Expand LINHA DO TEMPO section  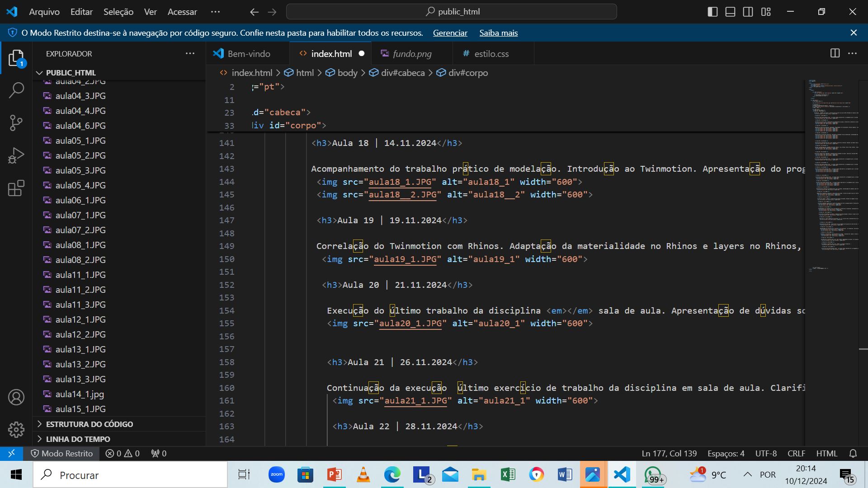pyautogui.click(x=119, y=439)
